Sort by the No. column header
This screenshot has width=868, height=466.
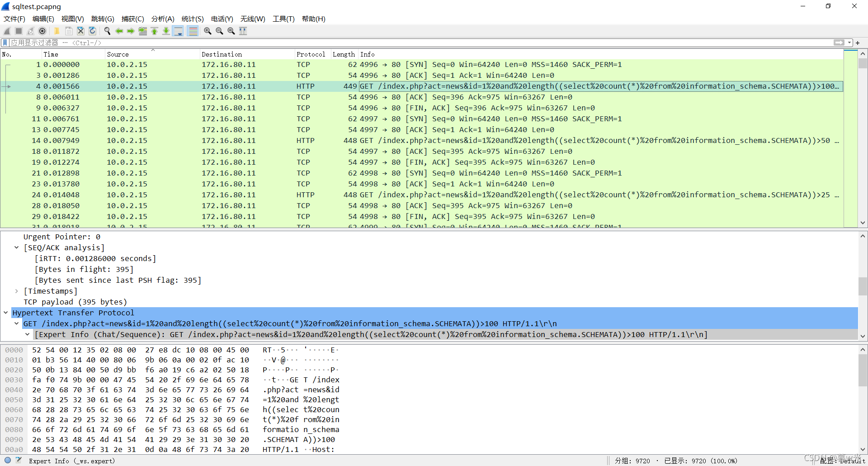click(x=21, y=54)
